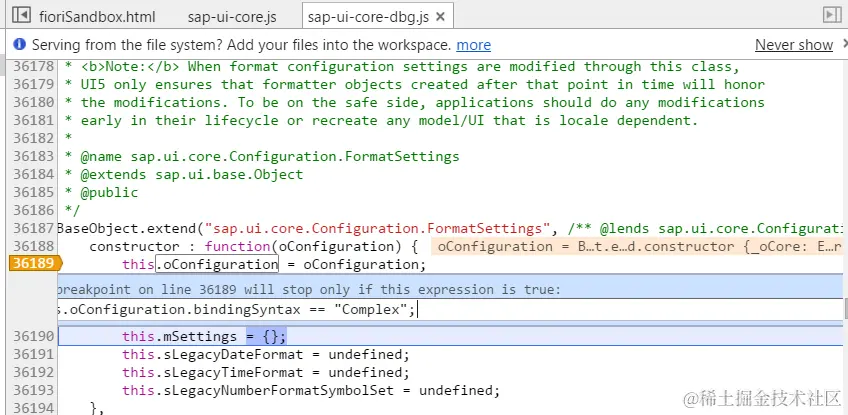Viewport: 848px width, 415px height.
Task: Set breakpoint on line number 36188
Action: pyautogui.click(x=34, y=246)
